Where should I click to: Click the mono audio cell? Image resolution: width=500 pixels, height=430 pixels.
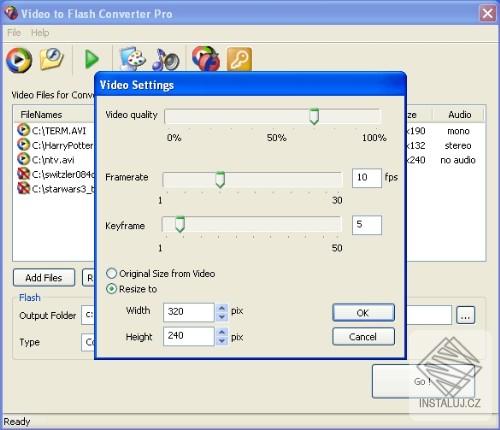(x=458, y=131)
